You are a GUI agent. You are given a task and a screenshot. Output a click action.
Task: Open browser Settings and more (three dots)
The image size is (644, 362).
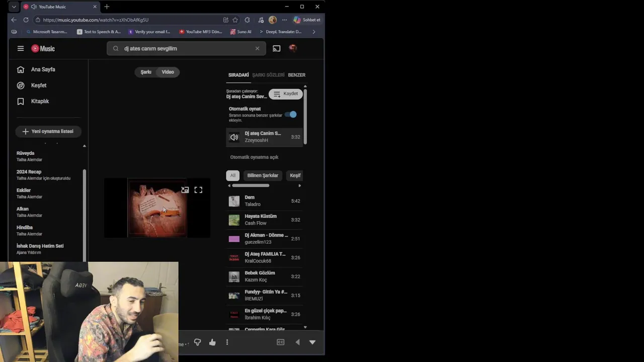pos(284,20)
